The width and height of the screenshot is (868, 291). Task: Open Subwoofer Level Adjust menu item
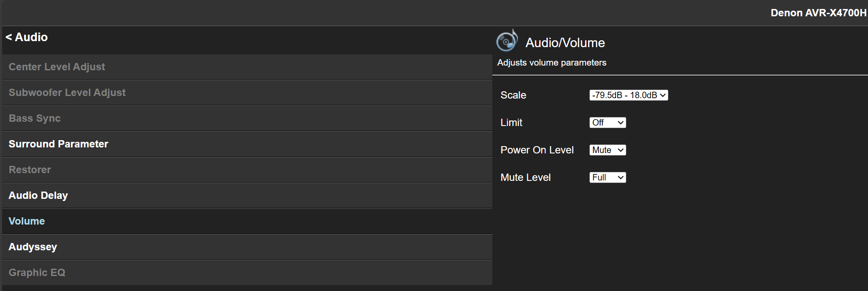coord(67,93)
